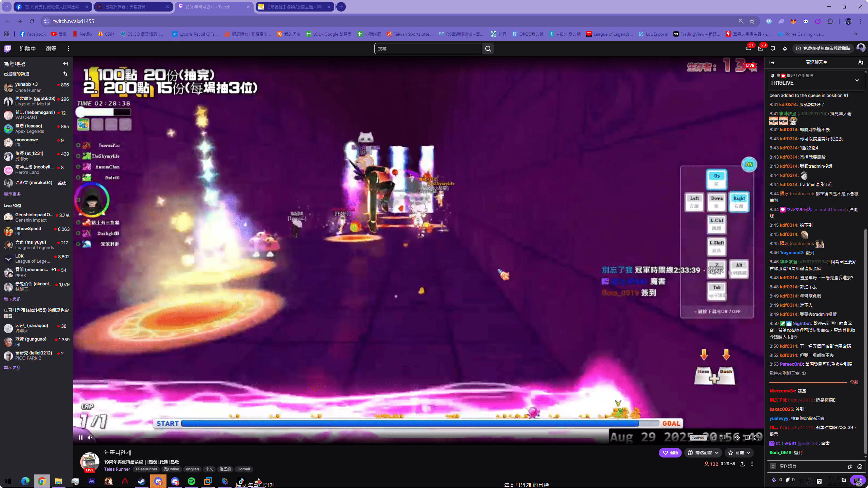Open the gift subscription dropdown

pyautogui.click(x=703, y=453)
